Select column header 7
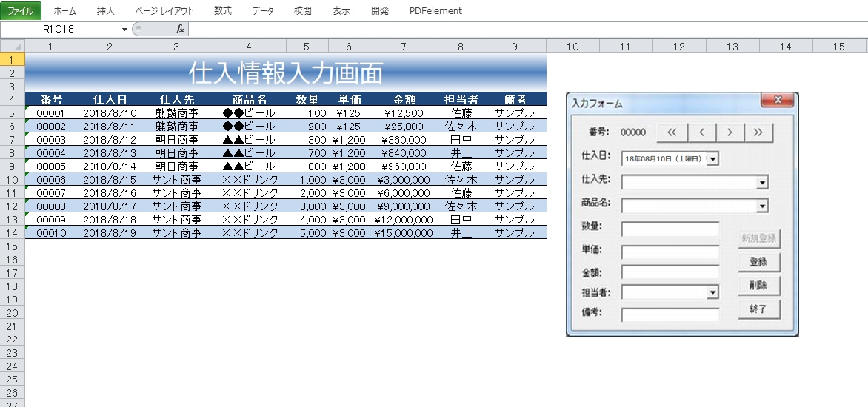The height and width of the screenshot is (407, 868). (x=404, y=47)
